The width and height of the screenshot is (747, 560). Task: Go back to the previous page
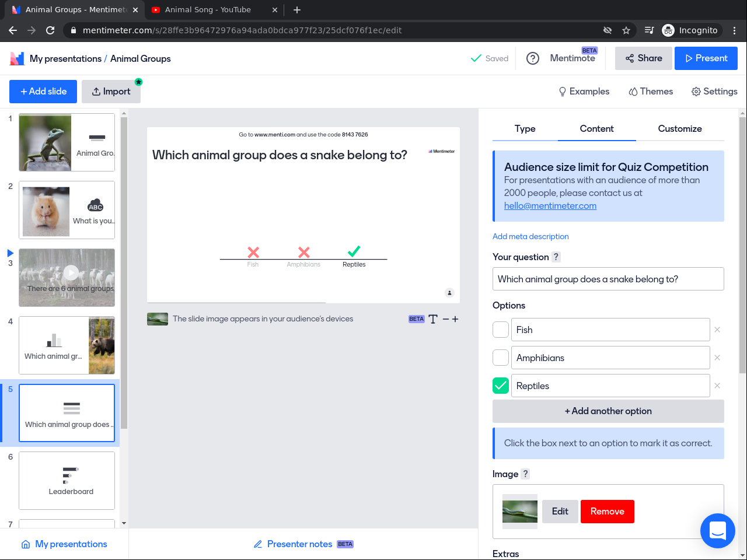click(13, 30)
